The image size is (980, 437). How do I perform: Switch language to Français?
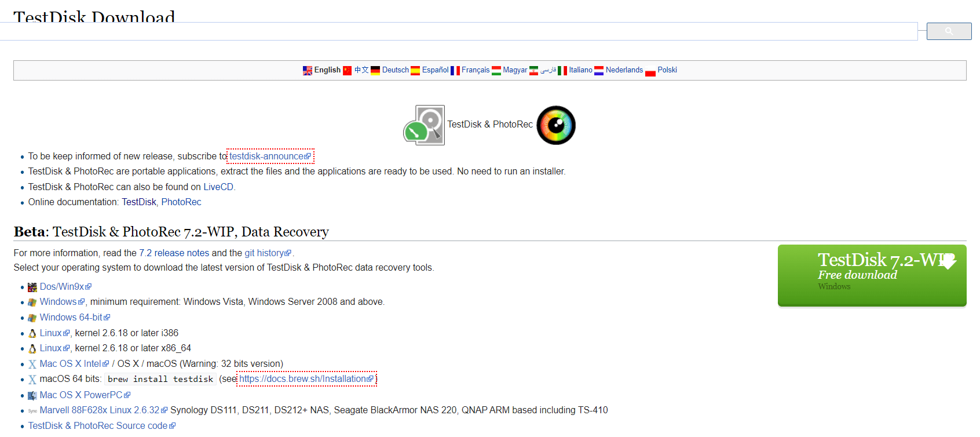pyautogui.click(x=476, y=70)
